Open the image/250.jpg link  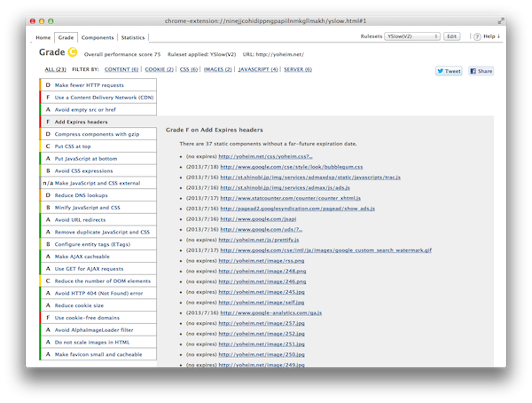(x=262, y=354)
